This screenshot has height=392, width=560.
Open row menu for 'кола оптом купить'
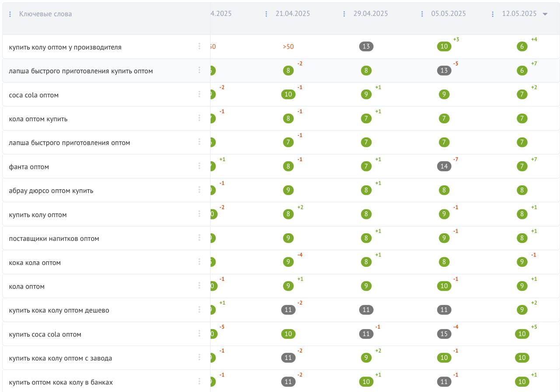pyautogui.click(x=199, y=118)
